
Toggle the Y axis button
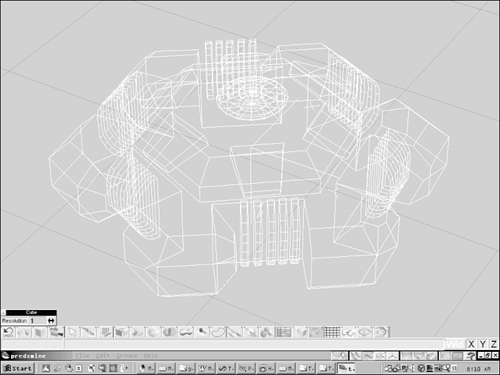(x=482, y=344)
